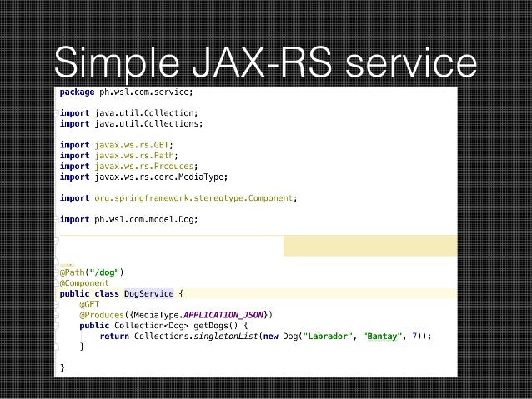Collapse the imports fold marker beside java.util.Collection

[57, 114]
